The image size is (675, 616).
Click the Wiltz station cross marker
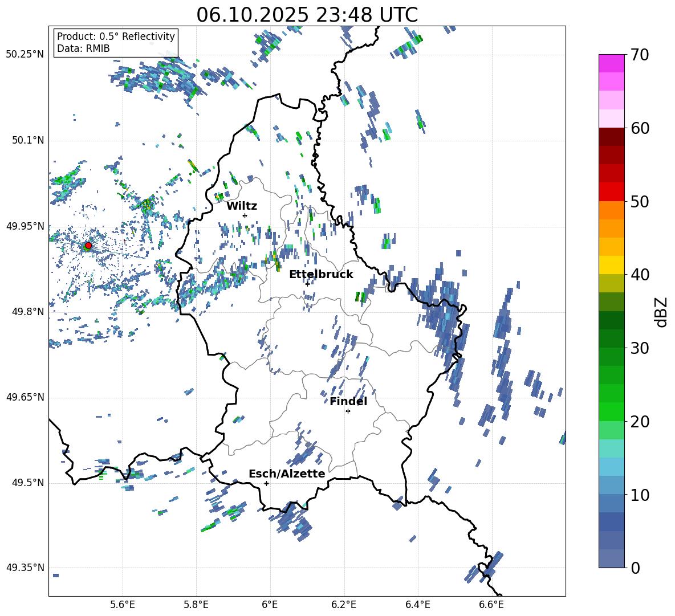point(245,215)
